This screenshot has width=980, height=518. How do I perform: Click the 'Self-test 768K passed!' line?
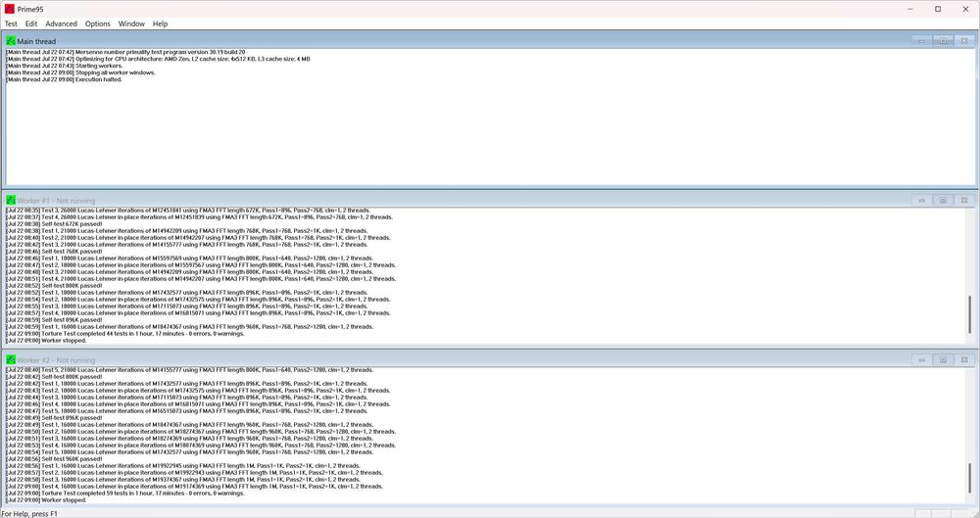54,252
